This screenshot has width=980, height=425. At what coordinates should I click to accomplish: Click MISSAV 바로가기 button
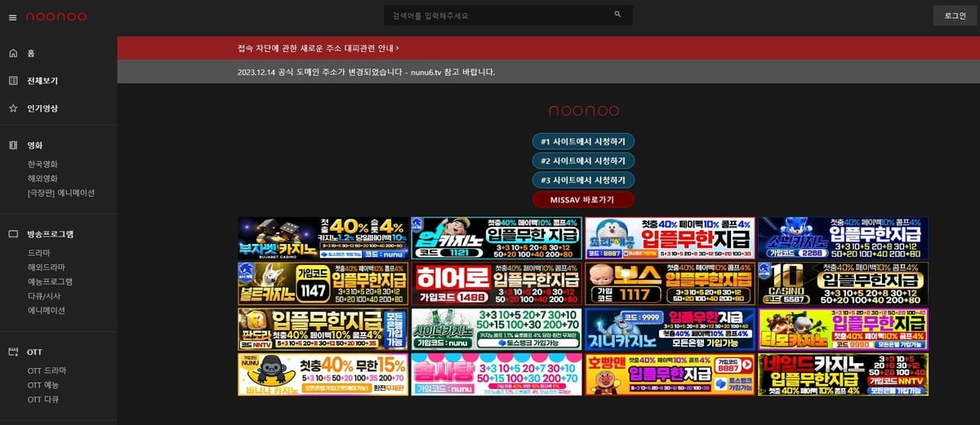[583, 199]
